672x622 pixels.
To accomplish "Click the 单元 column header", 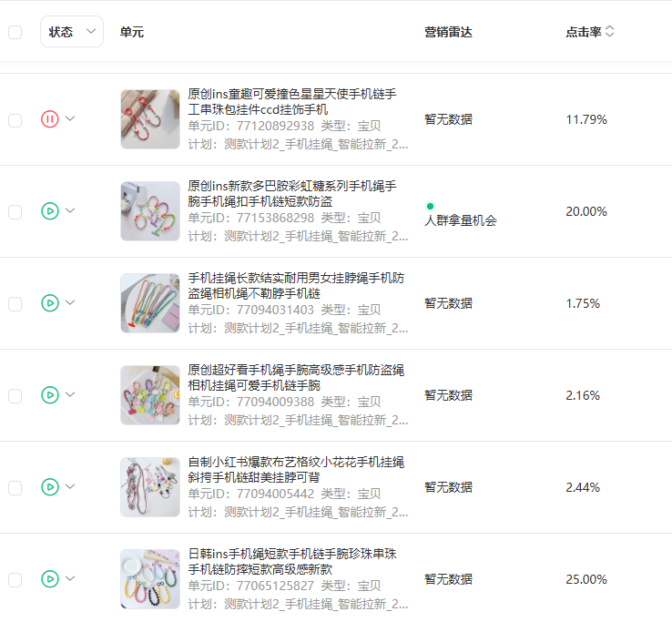I will [131, 32].
